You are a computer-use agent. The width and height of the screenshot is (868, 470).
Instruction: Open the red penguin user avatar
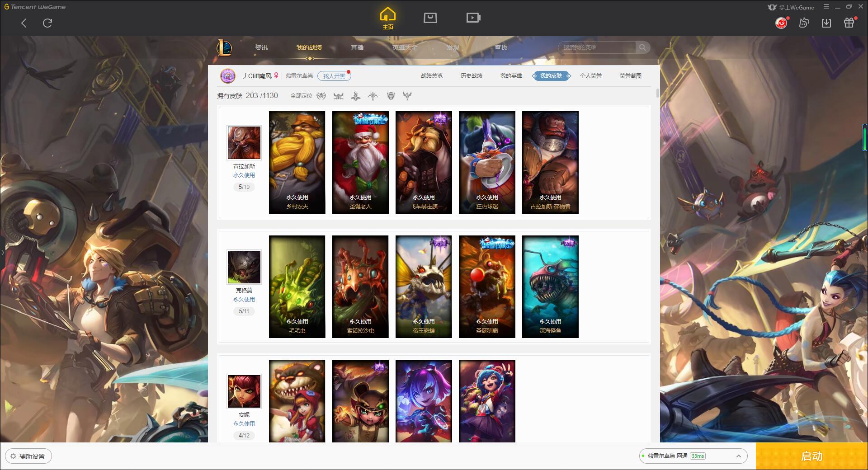click(x=781, y=23)
